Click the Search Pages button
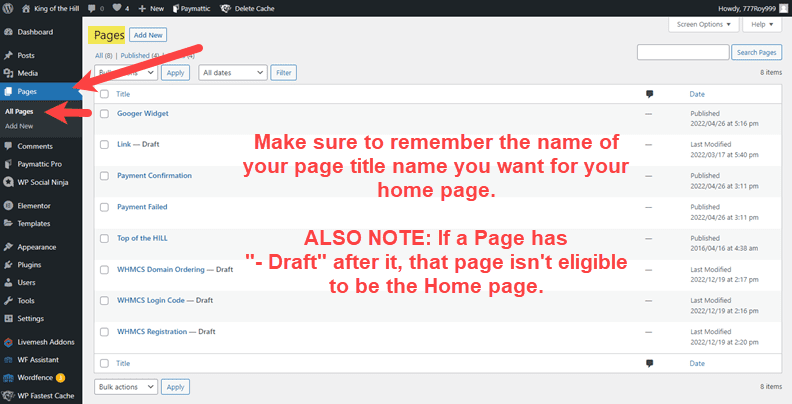792x404 pixels. pos(757,53)
